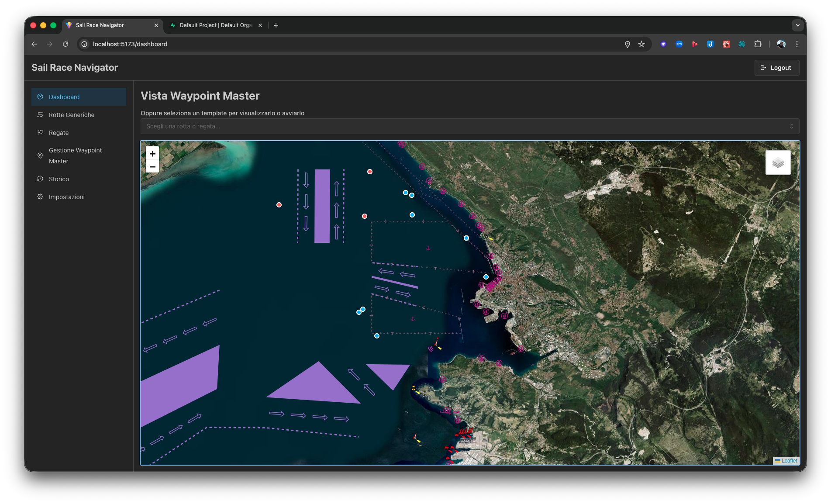Zoom the map in with the plus control
The width and height of the screenshot is (831, 504).
point(152,154)
